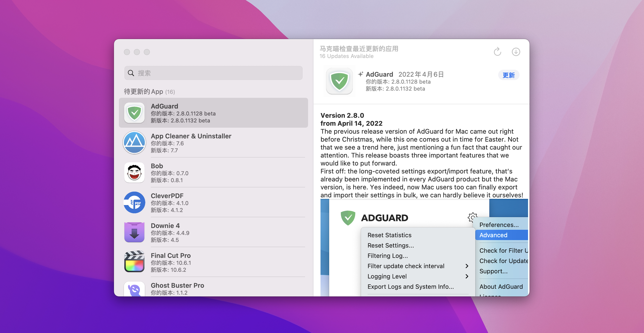Click the magnifier icon in search field

(x=131, y=73)
